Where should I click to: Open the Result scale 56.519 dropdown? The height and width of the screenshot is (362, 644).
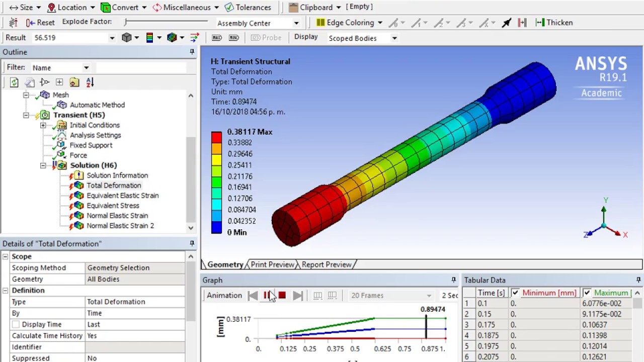112,38
